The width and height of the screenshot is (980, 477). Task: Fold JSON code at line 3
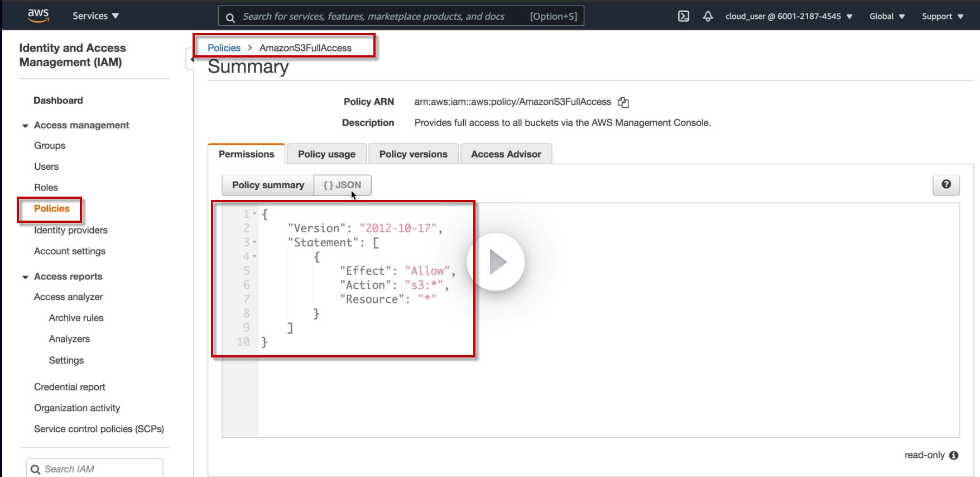(x=254, y=242)
